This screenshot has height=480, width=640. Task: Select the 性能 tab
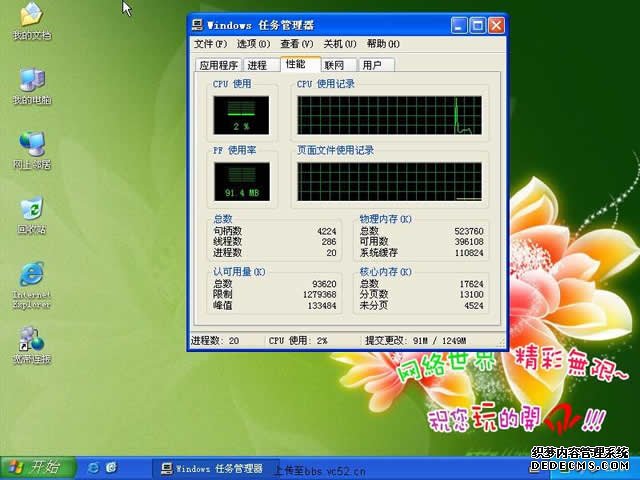point(300,64)
